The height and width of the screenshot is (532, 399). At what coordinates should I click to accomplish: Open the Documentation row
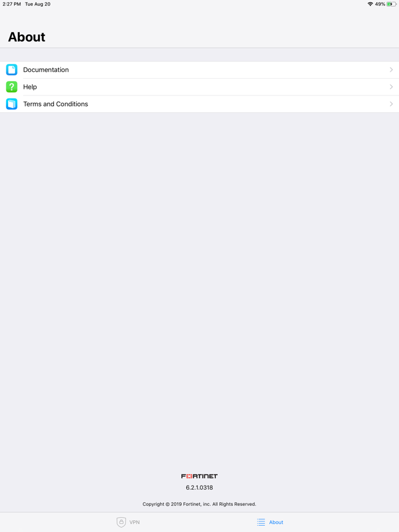pos(199,69)
